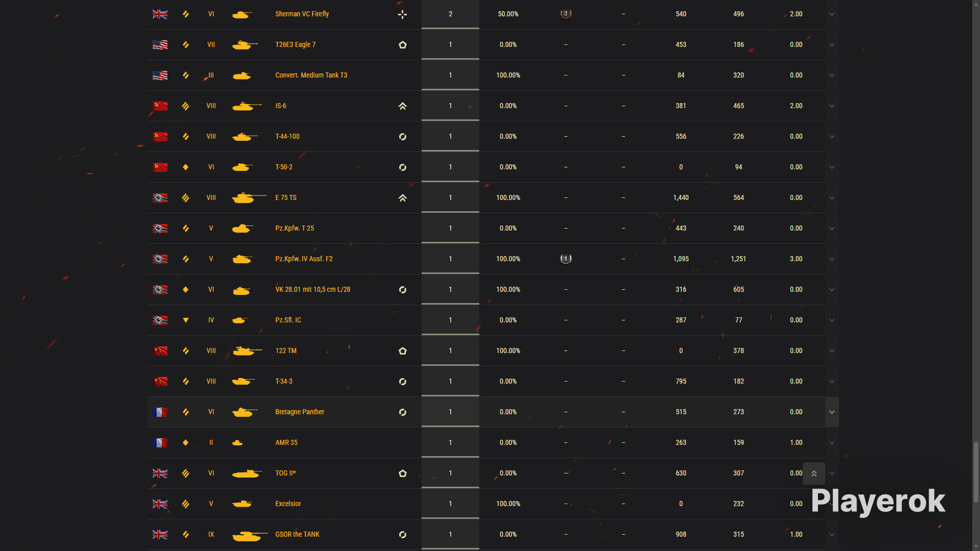980x551 pixels.
Task: Click the German flag in the Pz.Sfl. IC row
Action: tap(160, 320)
